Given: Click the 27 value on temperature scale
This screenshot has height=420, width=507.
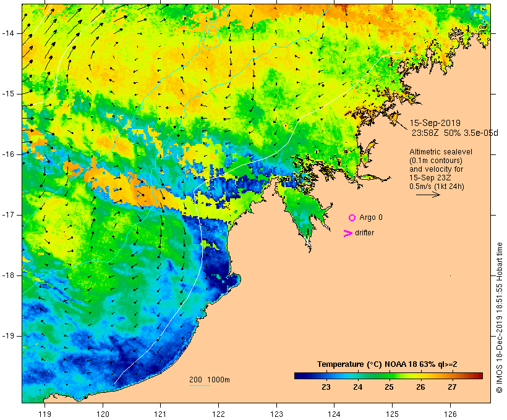Looking at the screenshot, I should tap(452, 387).
